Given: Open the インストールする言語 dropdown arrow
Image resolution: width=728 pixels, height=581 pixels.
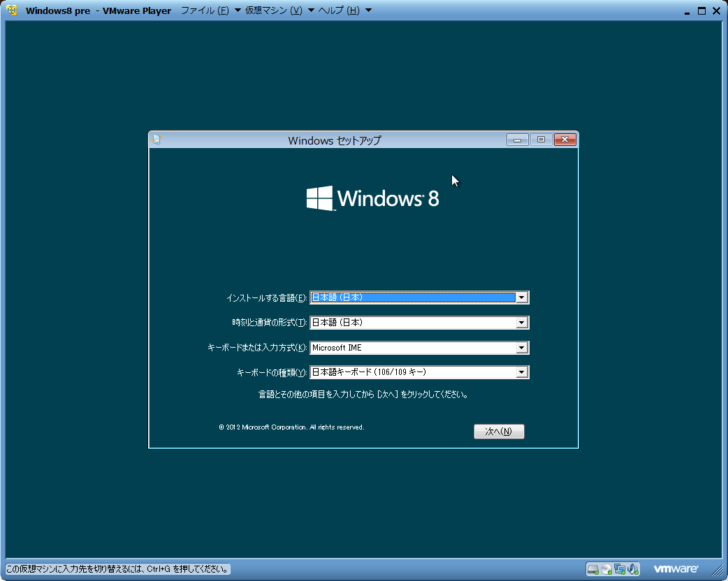Looking at the screenshot, I should click(x=522, y=297).
